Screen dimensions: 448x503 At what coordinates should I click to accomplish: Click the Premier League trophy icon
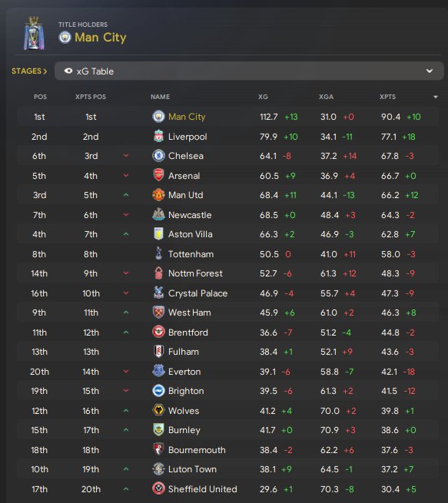34,33
